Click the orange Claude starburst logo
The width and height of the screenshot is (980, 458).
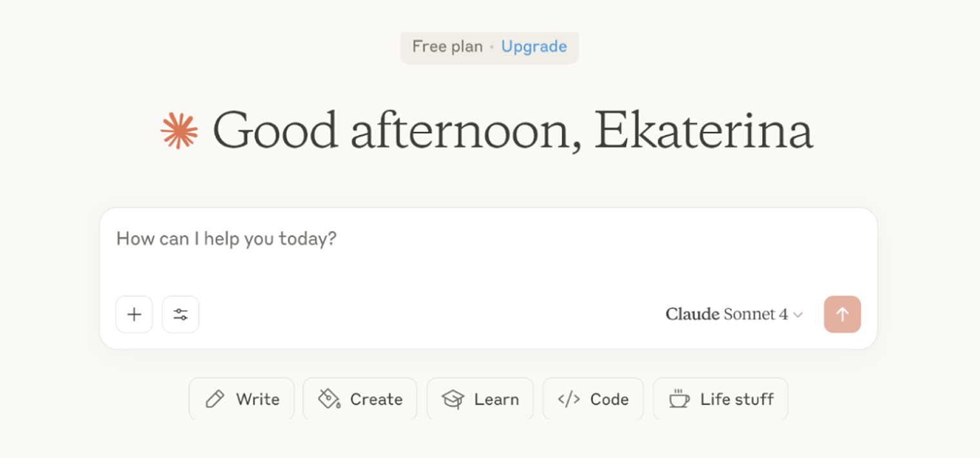(x=179, y=131)
